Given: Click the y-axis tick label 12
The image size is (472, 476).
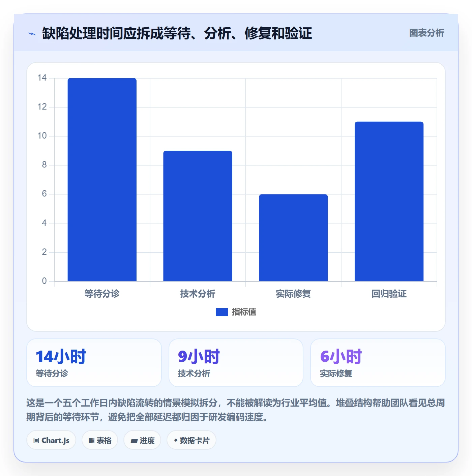Looking at the screenshot, I should click(42, 107).
